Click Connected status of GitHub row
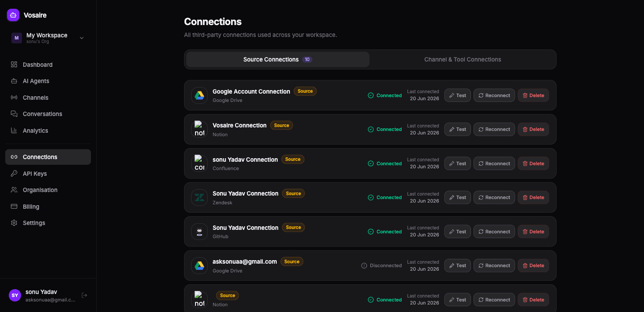The width and height of the screenshot is (644, 312). pyautogui.click(x=385, y=232)
